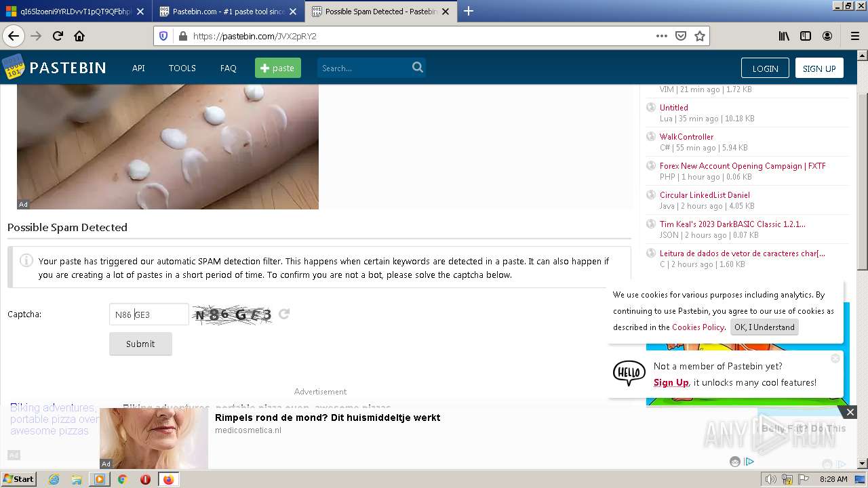Focus the captcha text input
The height and width of the screenshot is (488, 868).
[149, 314]
